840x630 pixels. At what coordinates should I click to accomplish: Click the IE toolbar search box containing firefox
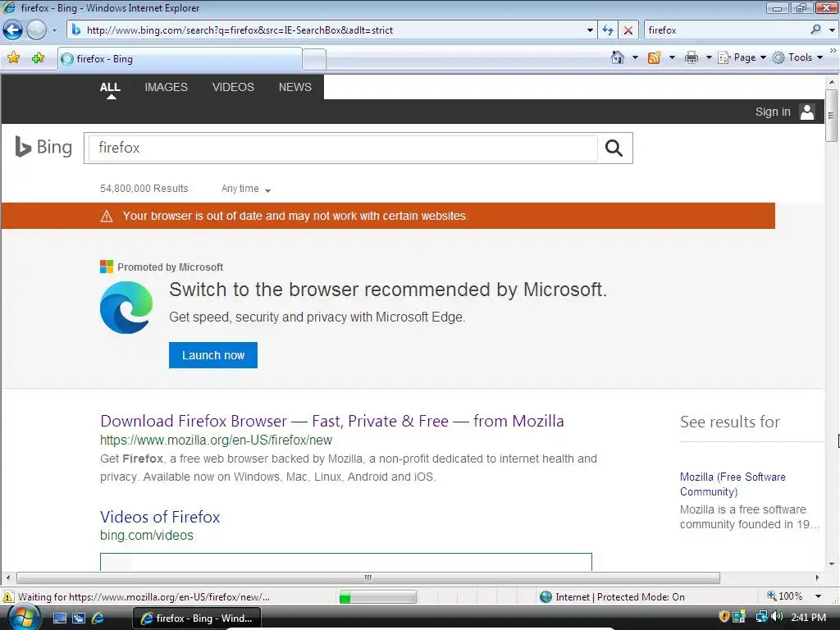point(726,30)
